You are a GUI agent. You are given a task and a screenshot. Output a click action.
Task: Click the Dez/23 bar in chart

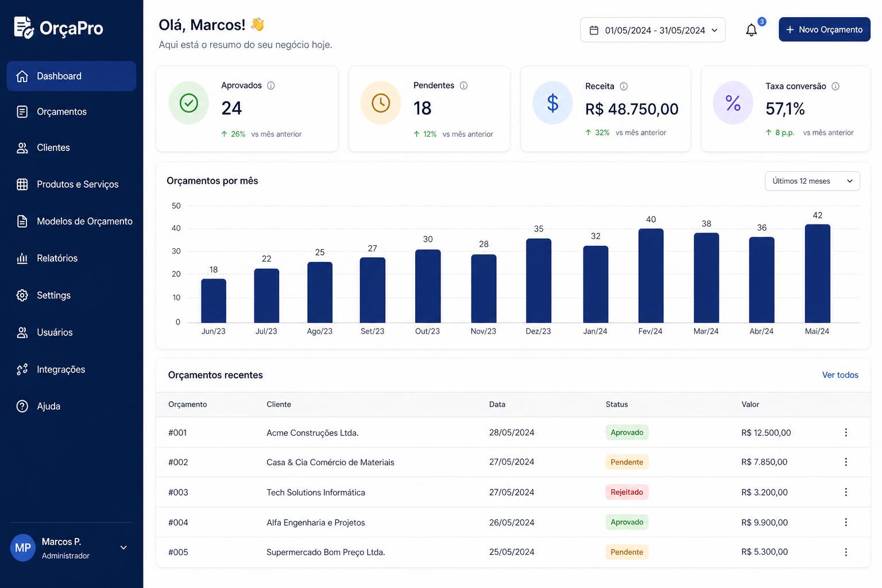(x=539, y=281)
